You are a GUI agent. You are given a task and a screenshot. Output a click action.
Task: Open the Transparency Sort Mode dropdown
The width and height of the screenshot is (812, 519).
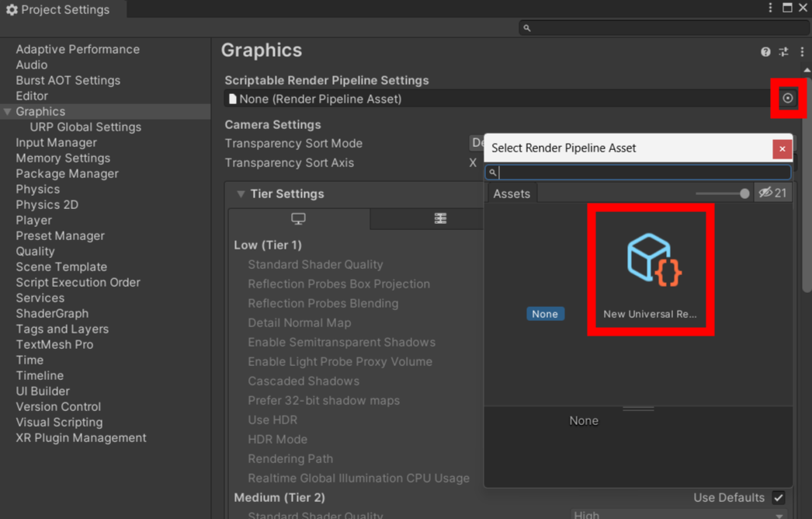click(x=477, y=143)
